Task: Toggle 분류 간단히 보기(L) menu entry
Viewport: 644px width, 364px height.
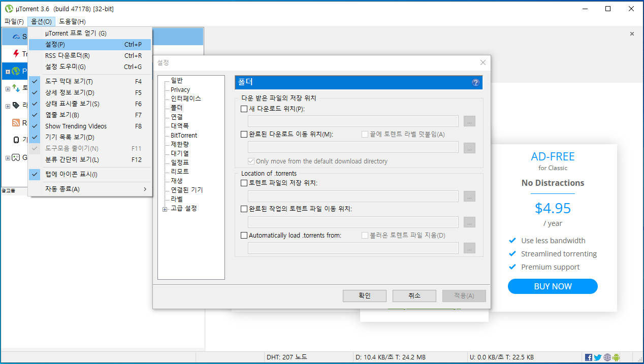Action: click(x=89, y=159)
